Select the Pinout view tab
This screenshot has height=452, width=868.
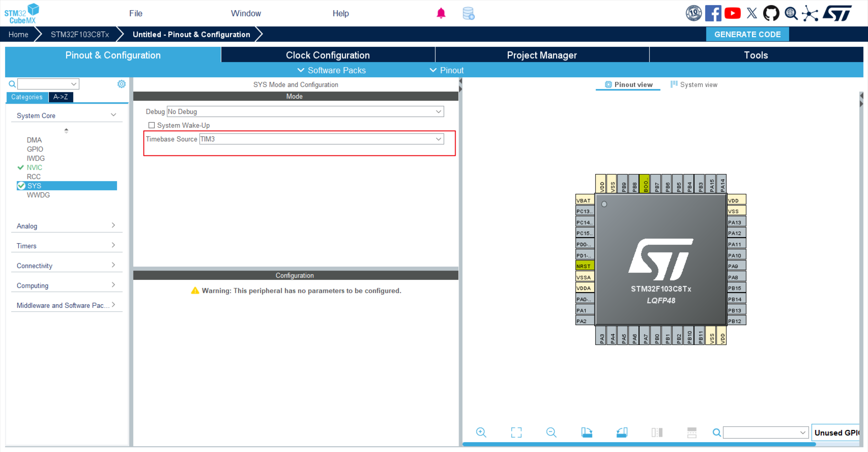[x=628, y=84]
